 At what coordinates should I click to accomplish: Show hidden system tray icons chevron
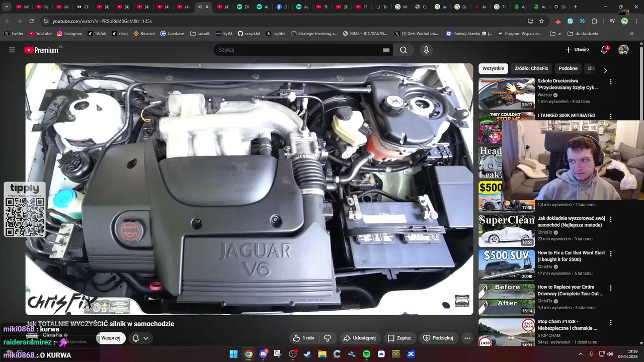click(x=580, y=354)
